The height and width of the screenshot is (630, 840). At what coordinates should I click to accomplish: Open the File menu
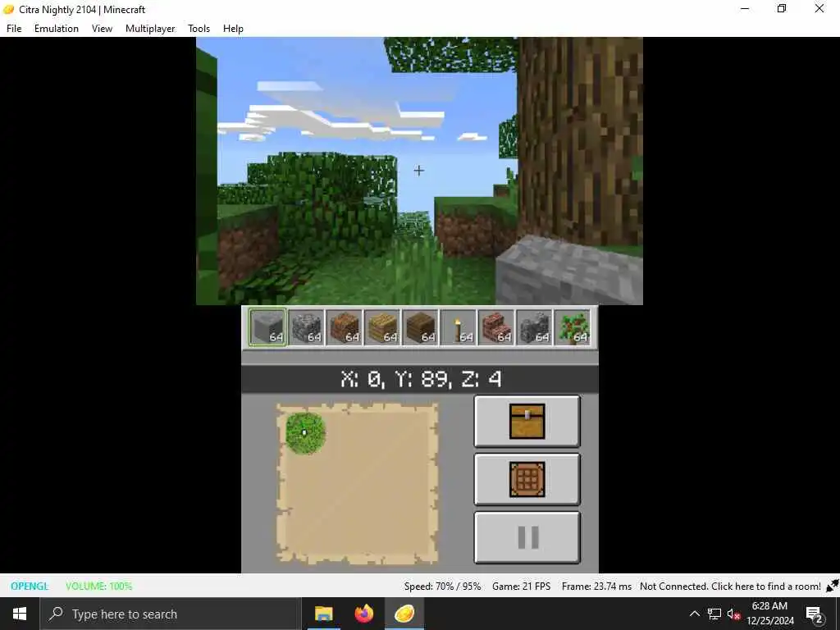click(14, 29)
